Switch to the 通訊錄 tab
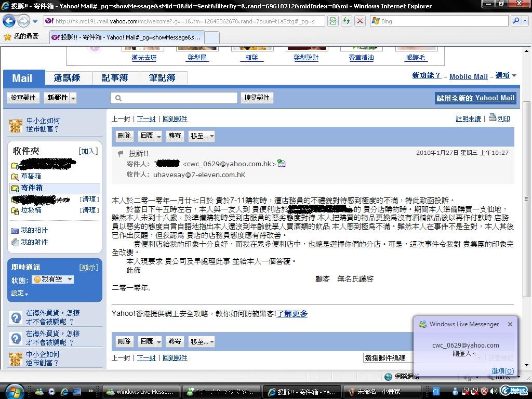Screen dimensions: 532x399 click(67, 78)
